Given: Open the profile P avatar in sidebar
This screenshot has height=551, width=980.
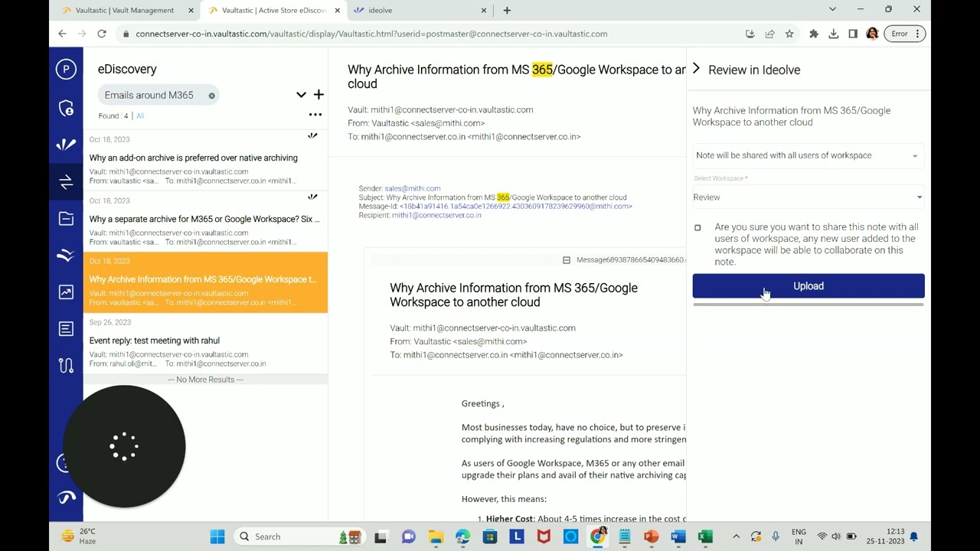Looking at the screenshot, I should pyautogui.click(x=66, y=69).
